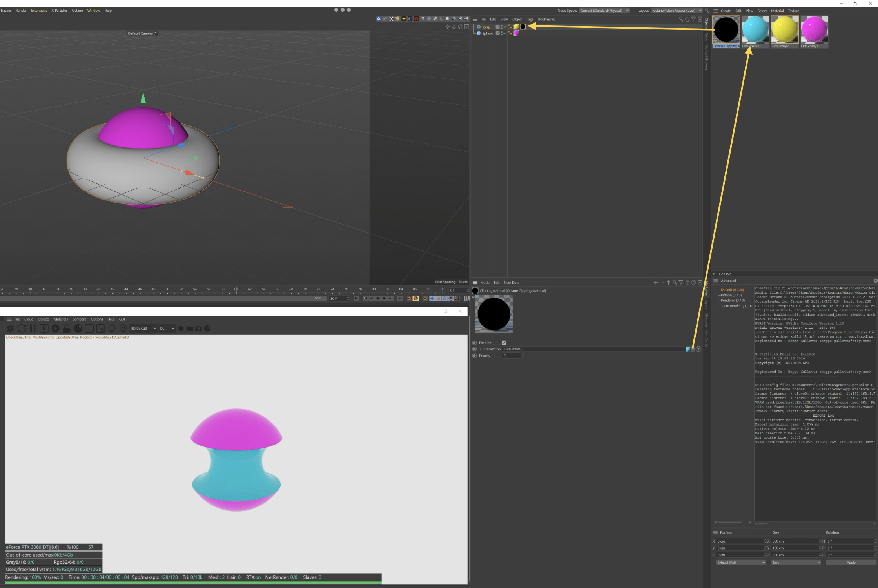Screen dimensions: 878x588
Task: Open the Octane menu in menu bar
Action: [77, 11]
